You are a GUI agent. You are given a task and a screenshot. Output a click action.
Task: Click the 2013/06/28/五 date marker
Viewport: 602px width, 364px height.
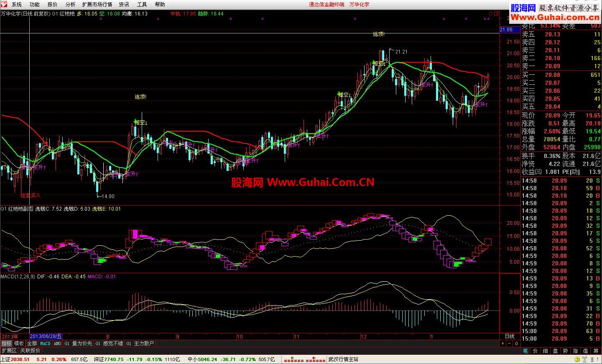tap(46, 336)
